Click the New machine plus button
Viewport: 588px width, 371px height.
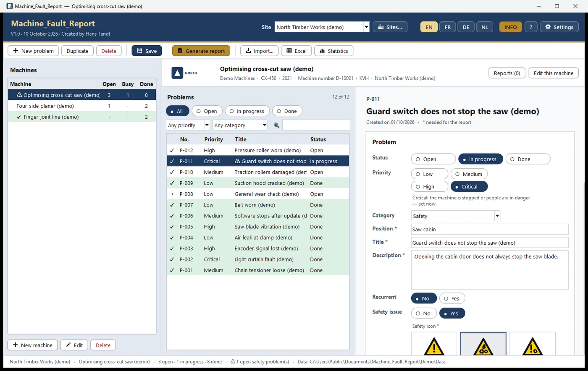[32, 345]
